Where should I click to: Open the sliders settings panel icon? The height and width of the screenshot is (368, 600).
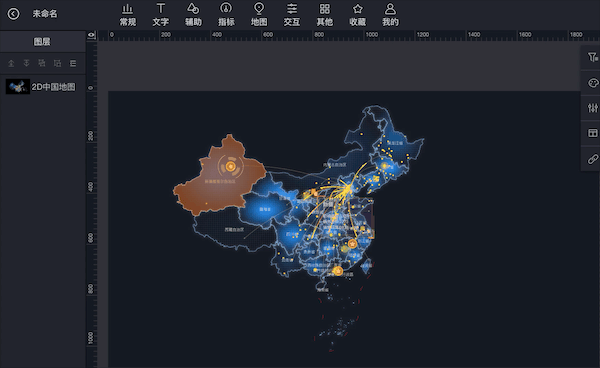(x=593, y=108)
